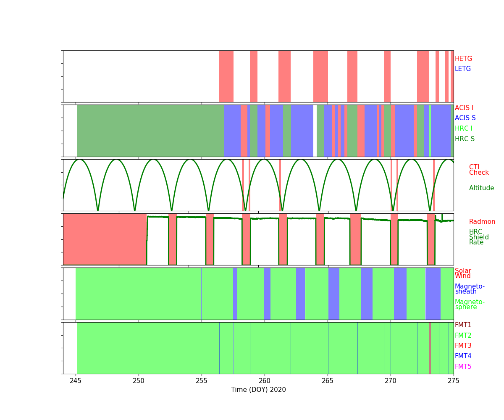This screenshot has width=504, height=420.
Task: Click the Magnetosphere legend label
Action: (x=469, y=304)
